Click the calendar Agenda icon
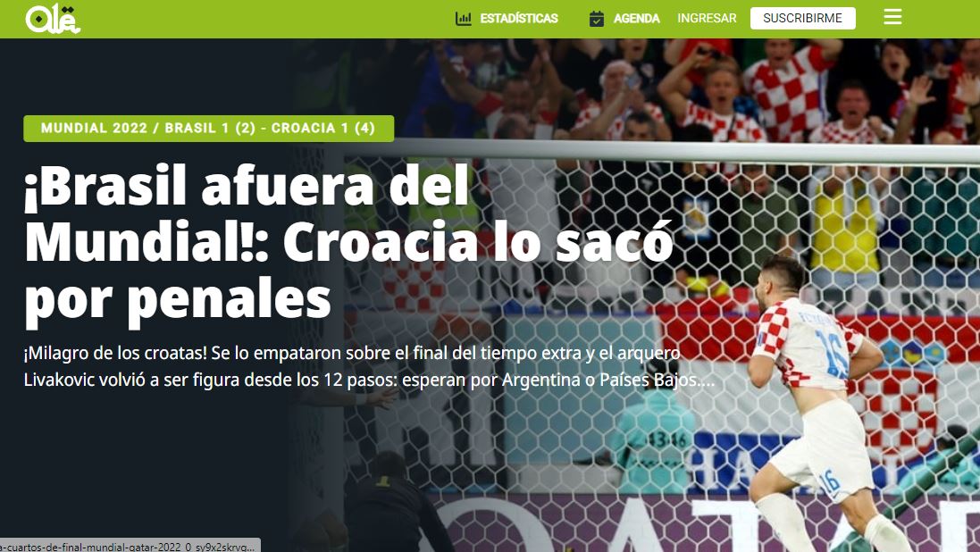The height and width of the screenshot is (552, 980). 597,19
